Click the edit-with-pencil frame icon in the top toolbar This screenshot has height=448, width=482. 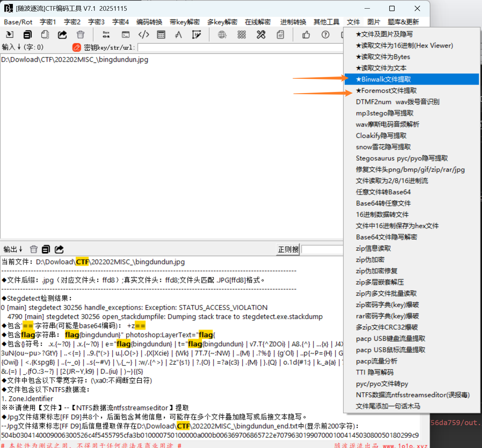coord(196,35)
